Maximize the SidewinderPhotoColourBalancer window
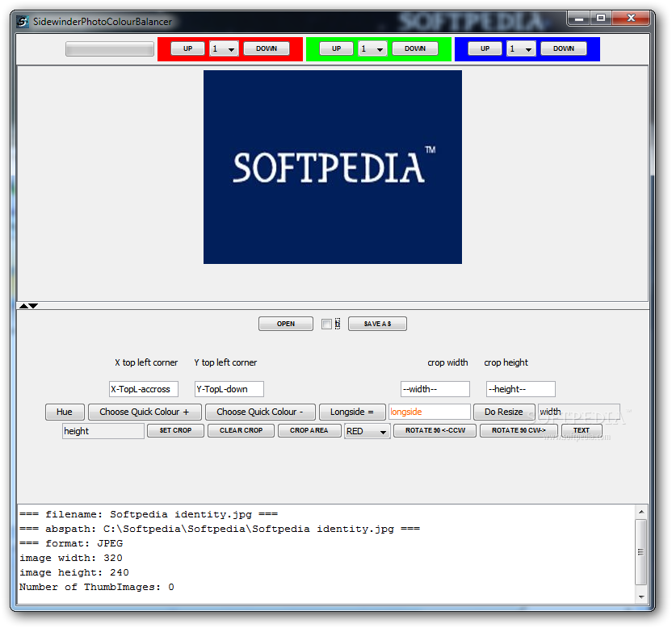The width and height of the screenshot is (672, 628). pos(601,19)
